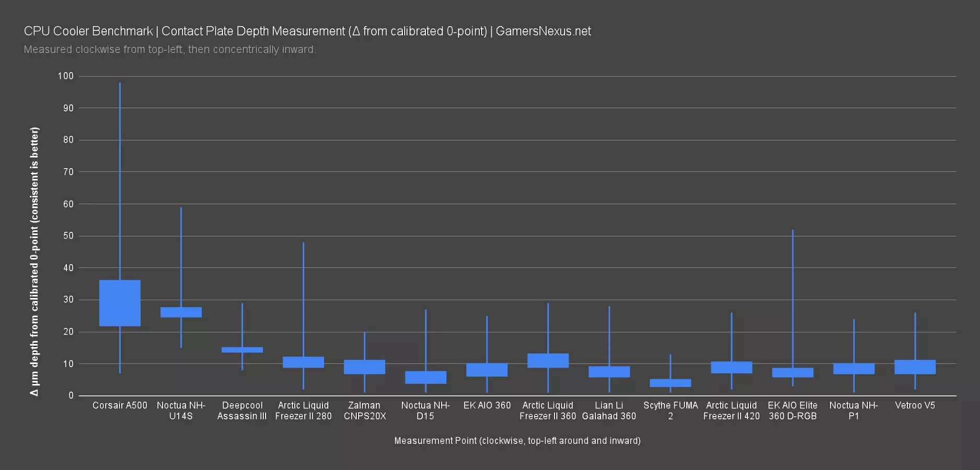Select the Noctua NH-U14S blue box
The width and height of the screenshot is (980, 470).
[181, 312]
